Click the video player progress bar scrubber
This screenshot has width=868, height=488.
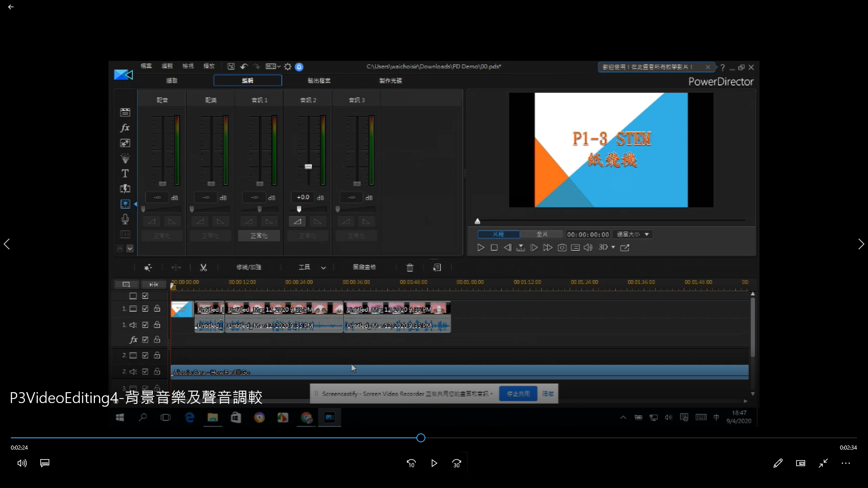[421, 438]
